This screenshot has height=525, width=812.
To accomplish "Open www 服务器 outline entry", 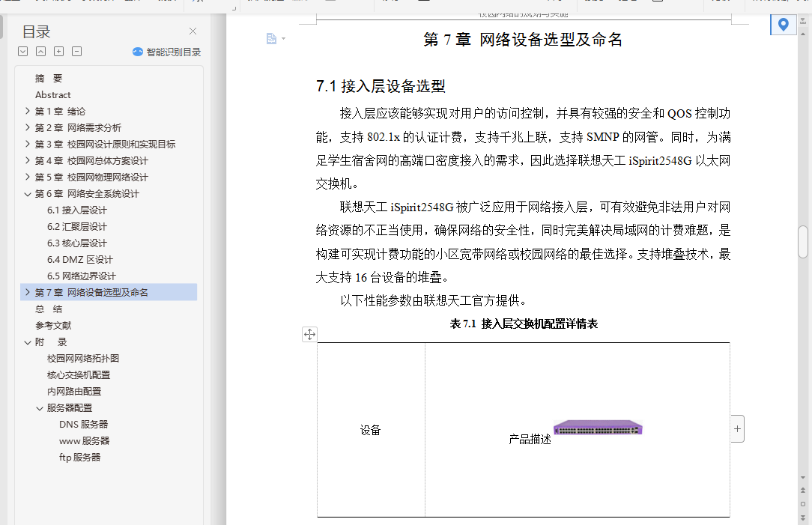I will click(x=85, y=441).
